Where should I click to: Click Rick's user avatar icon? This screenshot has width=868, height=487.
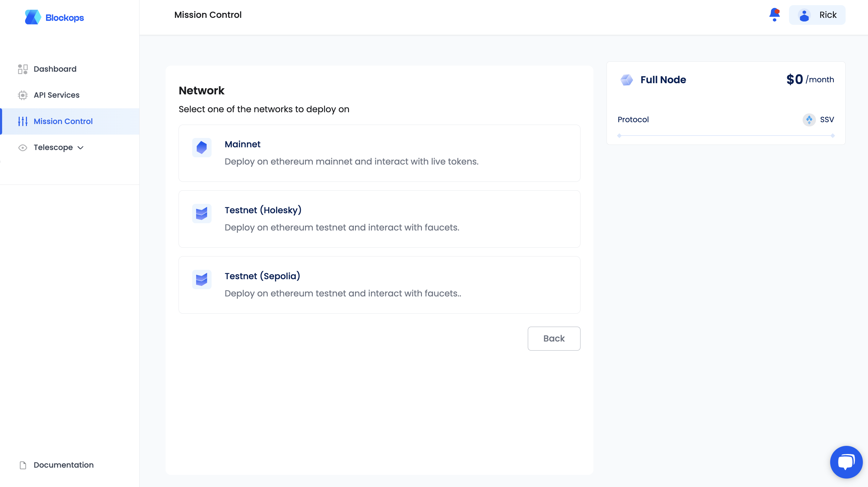pos(804,15)
